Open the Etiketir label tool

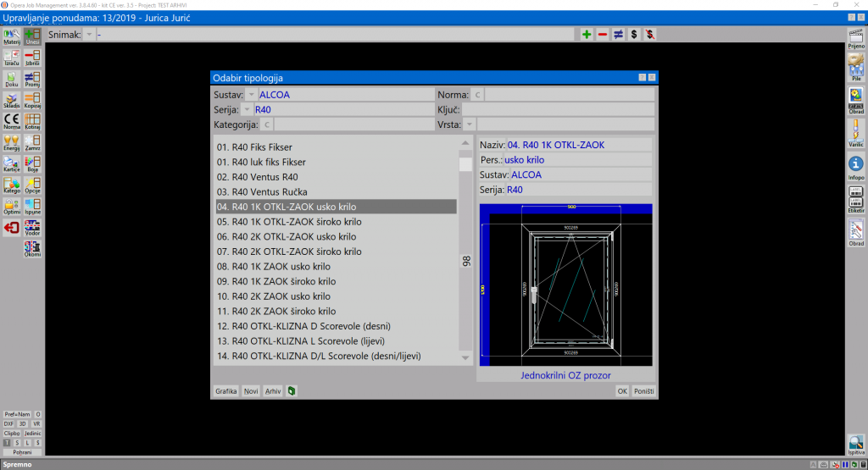point(856,200)
